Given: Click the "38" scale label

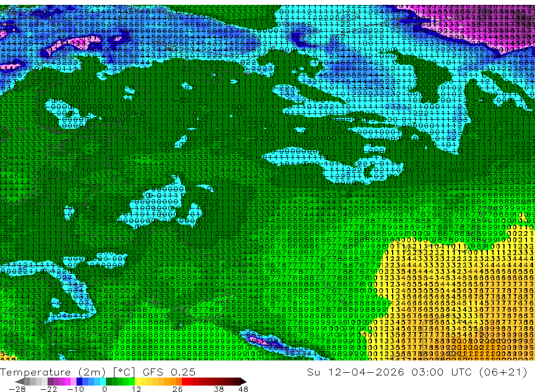Looking at the screenshot, I should (219, 389).
